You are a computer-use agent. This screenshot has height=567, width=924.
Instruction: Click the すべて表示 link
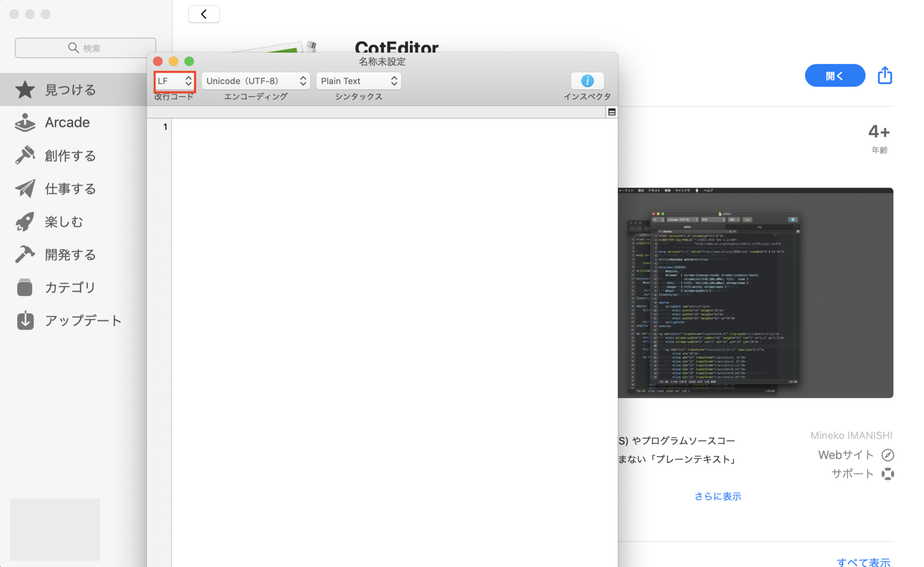click(x=863, y=562)
